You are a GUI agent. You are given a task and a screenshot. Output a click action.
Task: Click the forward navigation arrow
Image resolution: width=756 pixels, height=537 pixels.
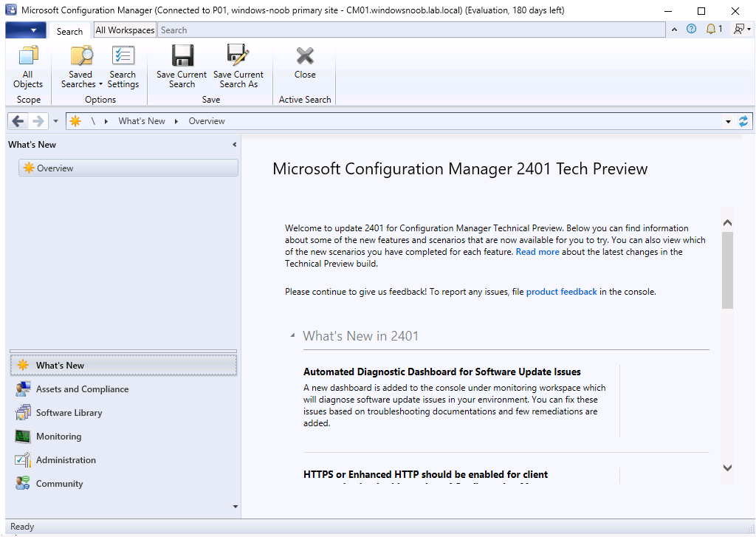click(37, 121)
